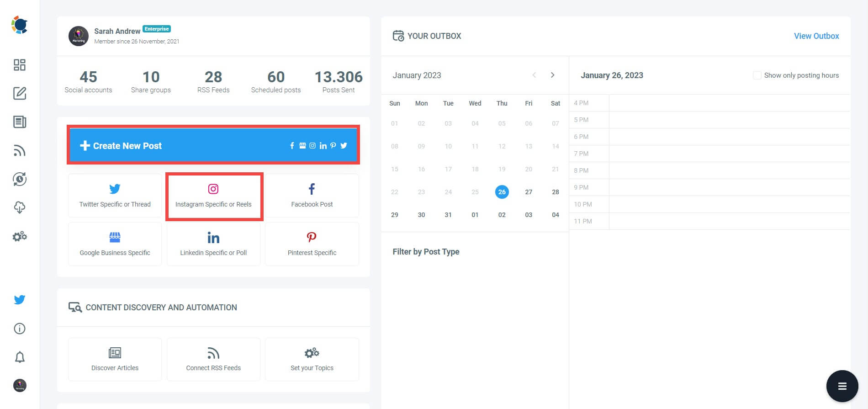
Task: Click the 11 PM time slot row
Action: pos(709,221)
